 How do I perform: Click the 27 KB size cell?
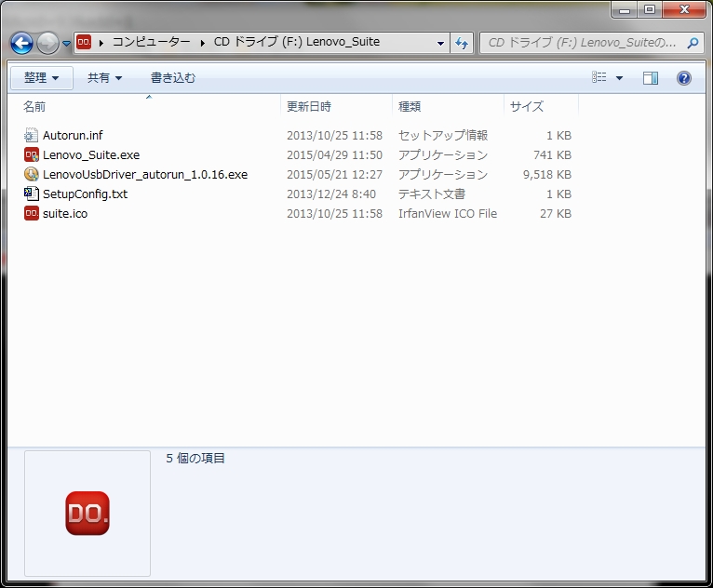click(x=555, y=214)
